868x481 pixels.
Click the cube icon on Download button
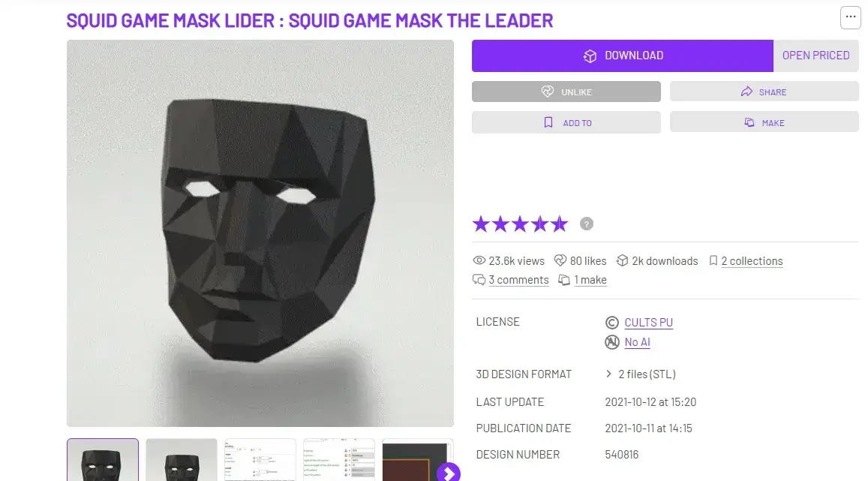click(590, 56)
